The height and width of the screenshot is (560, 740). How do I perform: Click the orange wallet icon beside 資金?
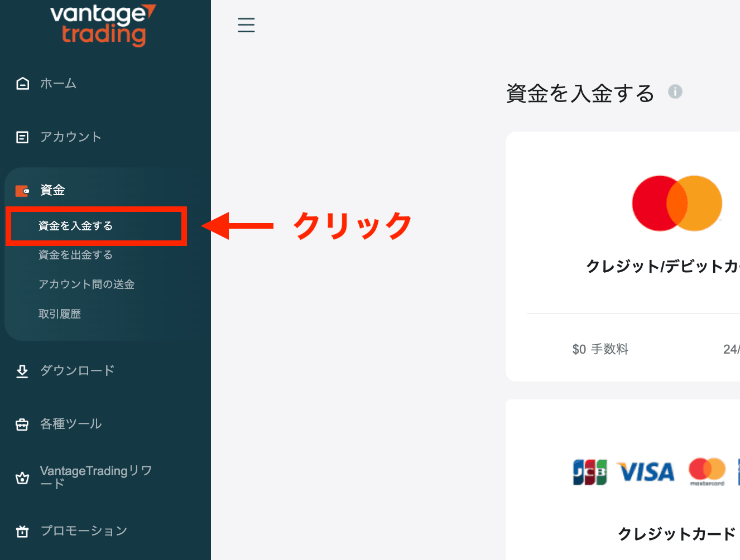point(22,190)
